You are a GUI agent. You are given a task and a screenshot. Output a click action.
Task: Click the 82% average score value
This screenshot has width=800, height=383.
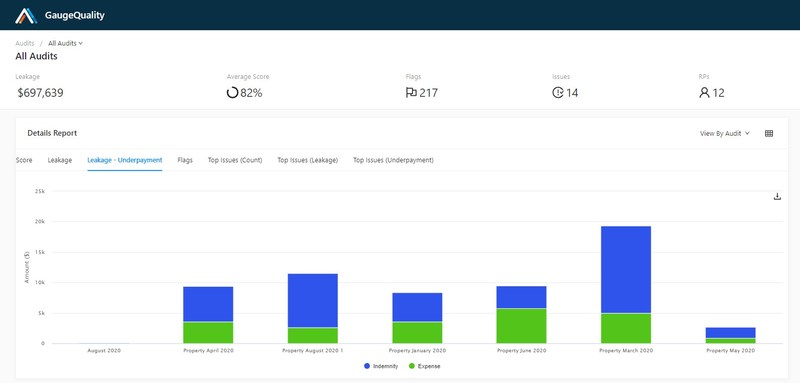pyautogui.click(x=251, y=93)
